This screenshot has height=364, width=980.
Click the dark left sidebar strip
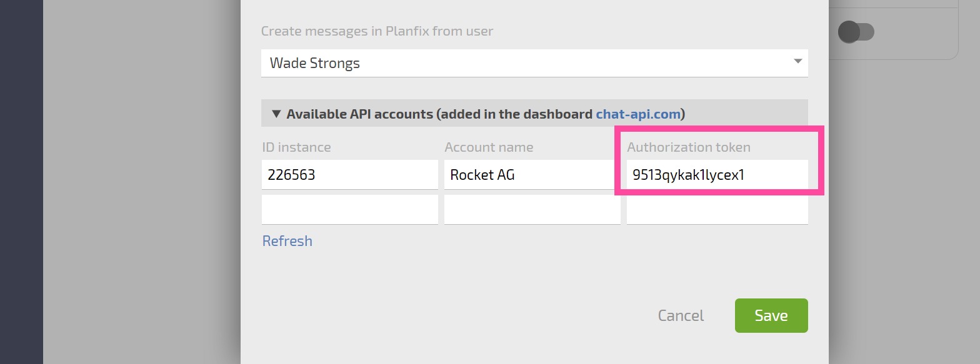21,182
